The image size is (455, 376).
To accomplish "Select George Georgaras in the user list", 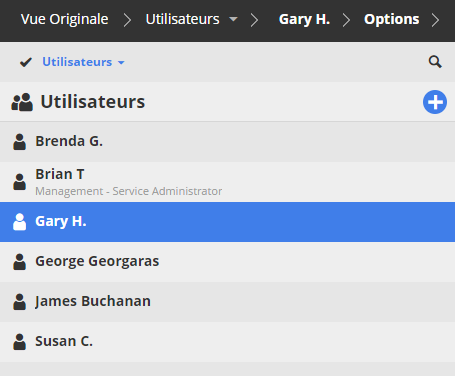I will coord(227,262).
